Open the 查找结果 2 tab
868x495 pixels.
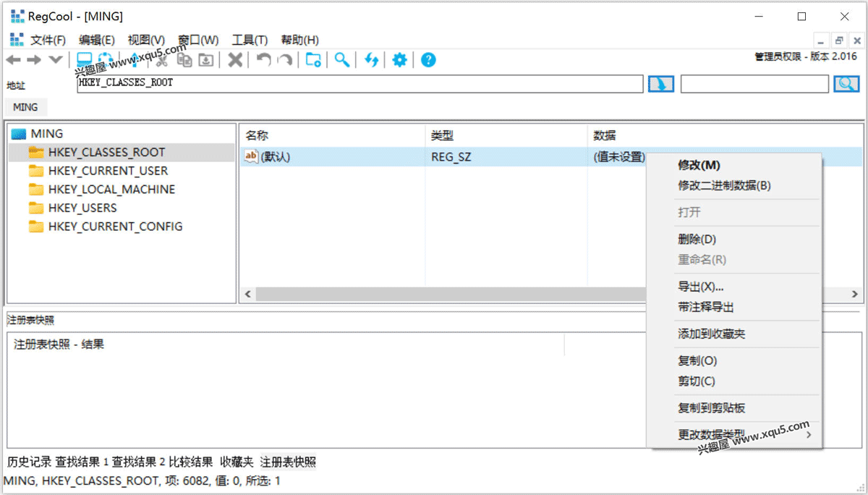pyautogui.click(x=139, y=462)
